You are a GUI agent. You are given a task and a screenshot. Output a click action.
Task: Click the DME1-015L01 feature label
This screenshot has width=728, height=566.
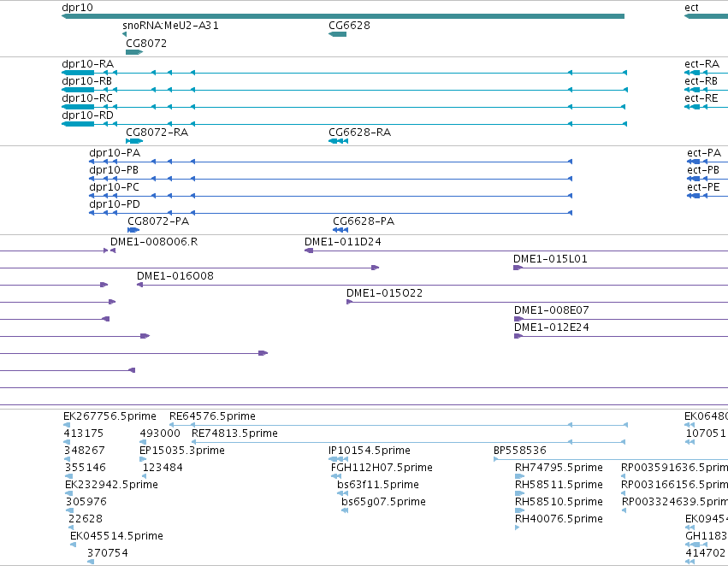(x=550, y=259)
